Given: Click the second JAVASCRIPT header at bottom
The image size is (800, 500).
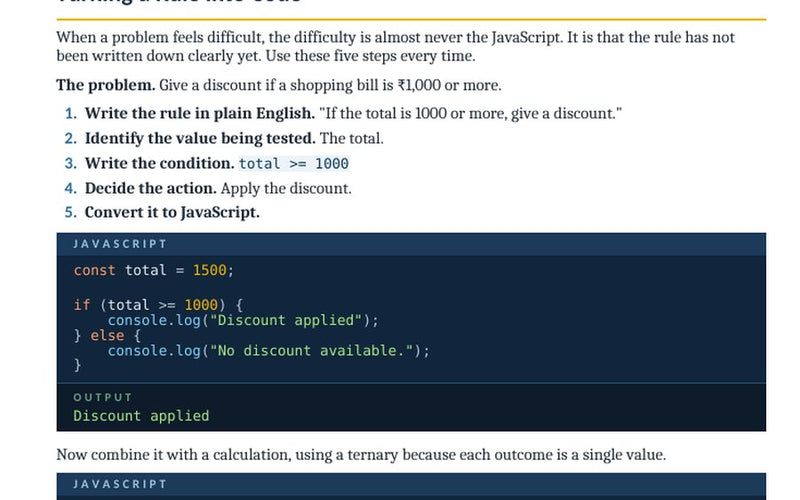Looking at the screenshot, I should (x=411, y=484).
